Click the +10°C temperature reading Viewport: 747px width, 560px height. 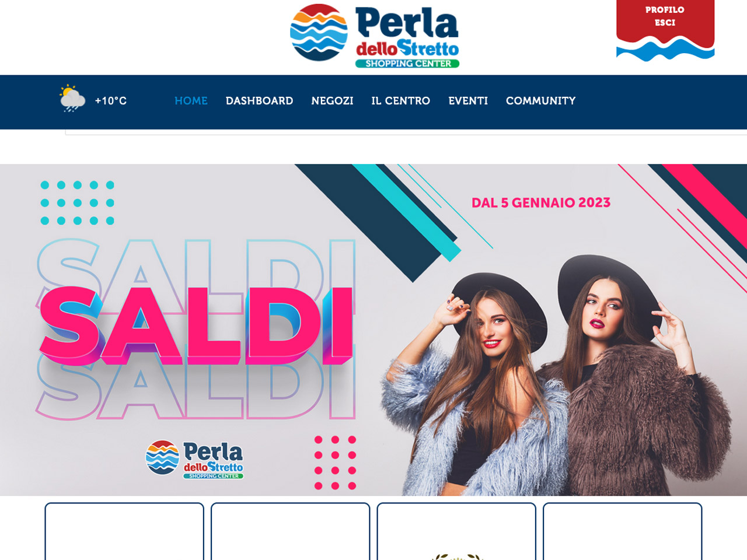(x=111, y=101)
